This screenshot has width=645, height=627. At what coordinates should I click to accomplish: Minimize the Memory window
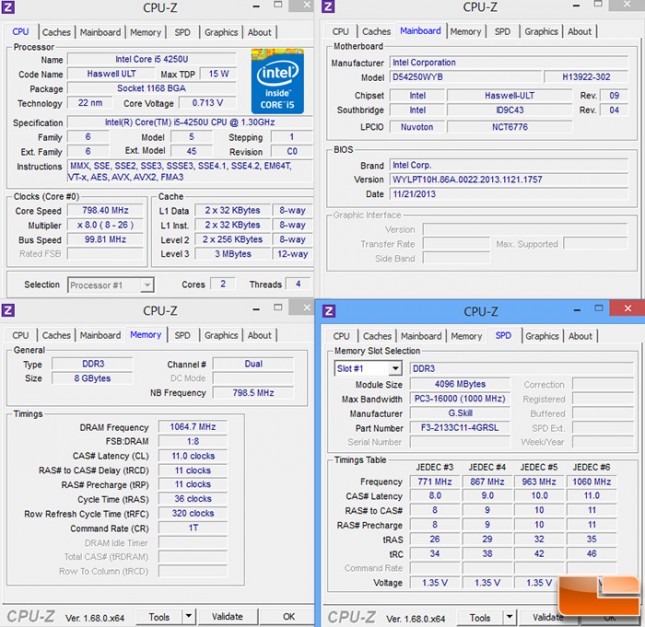[x=256, y=309]
